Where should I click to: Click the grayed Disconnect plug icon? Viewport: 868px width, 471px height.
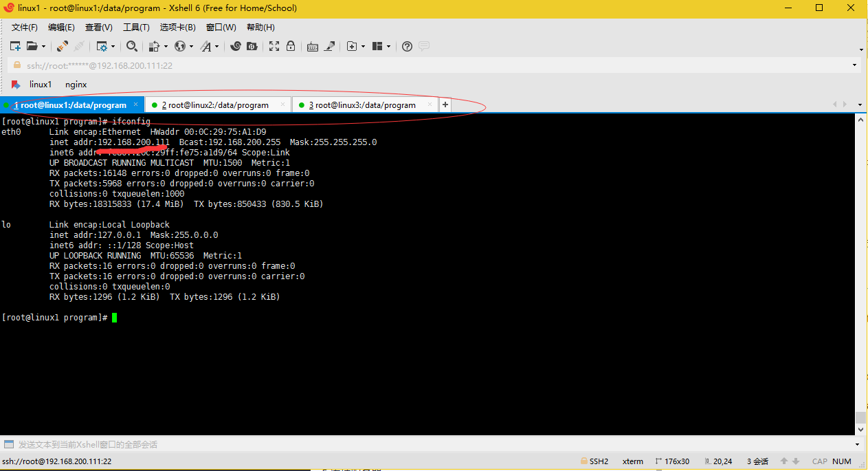[79, 46]
